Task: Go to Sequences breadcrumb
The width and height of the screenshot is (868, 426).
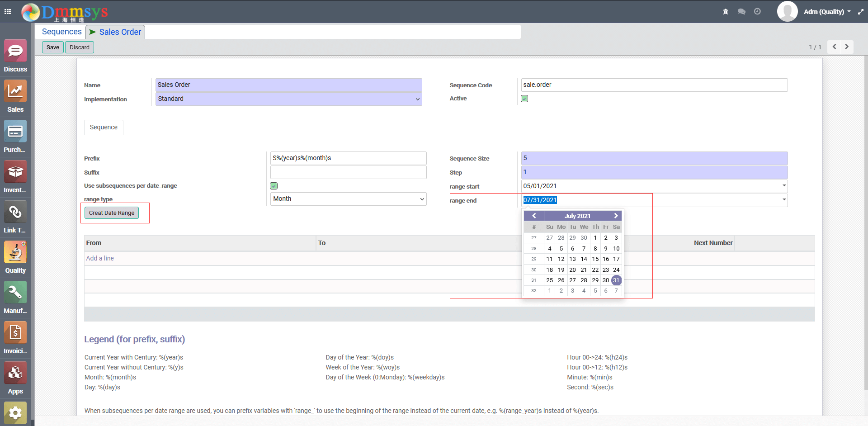Action: (62, 32)
